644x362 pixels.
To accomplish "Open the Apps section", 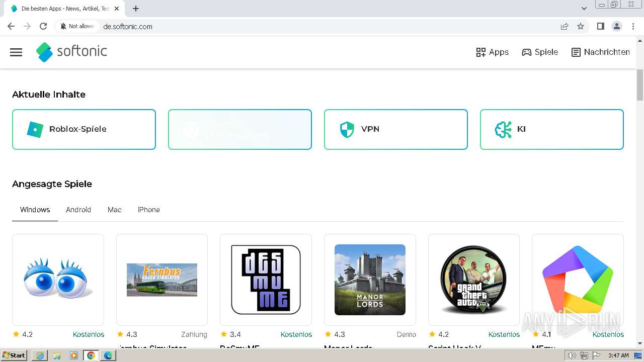I will [x=492, y=52].
